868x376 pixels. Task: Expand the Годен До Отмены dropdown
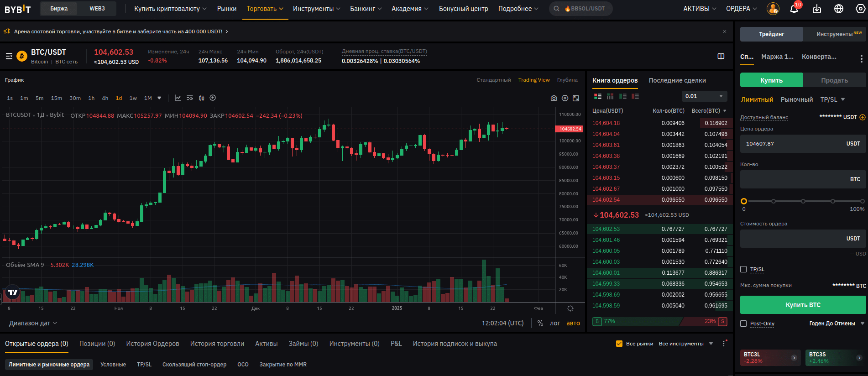coord(837,324)
